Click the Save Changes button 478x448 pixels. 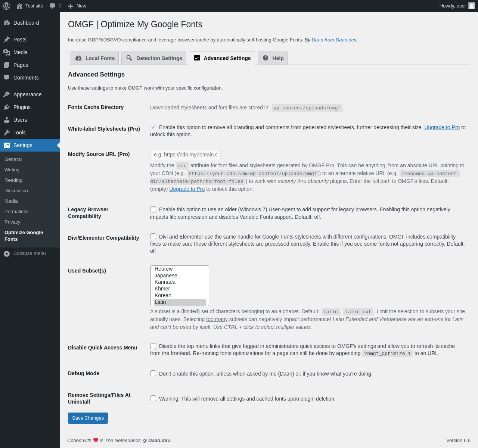click(88, 418)
